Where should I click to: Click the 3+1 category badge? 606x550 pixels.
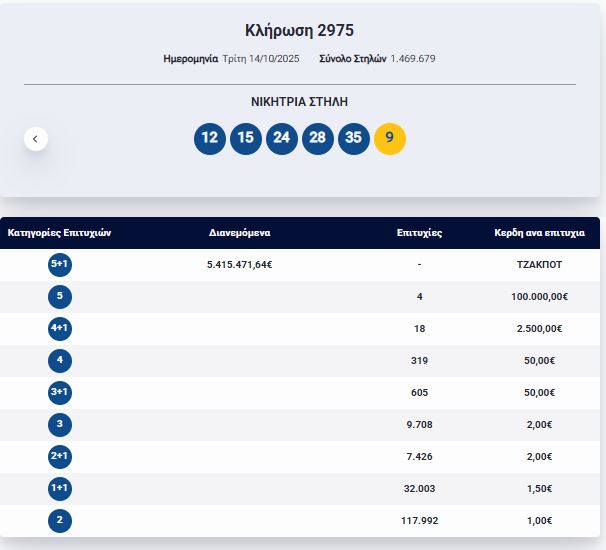(x=60, y=393)
